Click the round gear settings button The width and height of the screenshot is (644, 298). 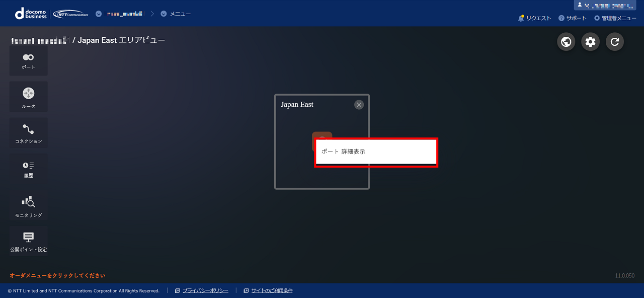tap(590, 42)
